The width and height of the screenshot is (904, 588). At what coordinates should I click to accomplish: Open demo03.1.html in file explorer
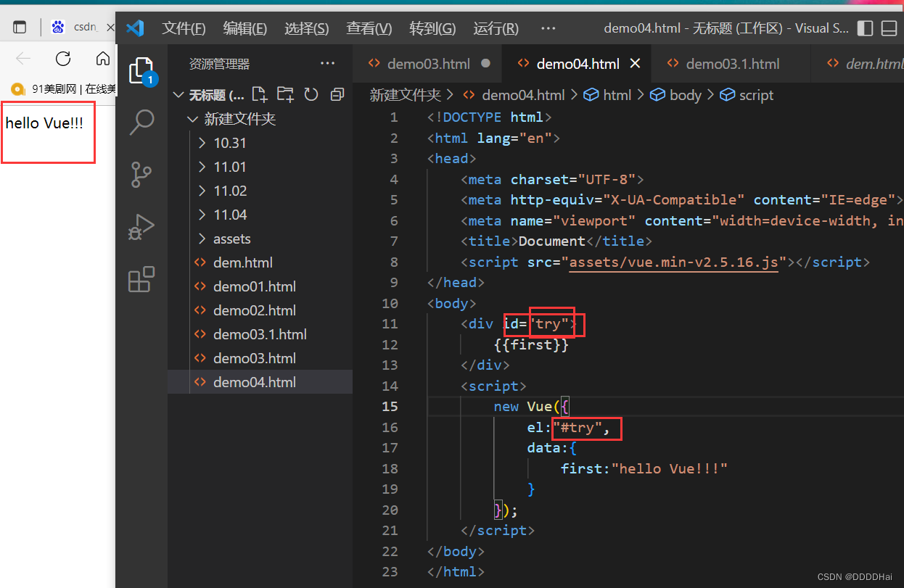click(260, 334)
